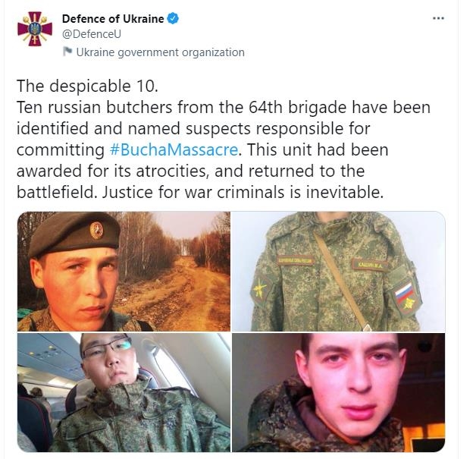Open the three-dot more options menu

tap(438, 18)
